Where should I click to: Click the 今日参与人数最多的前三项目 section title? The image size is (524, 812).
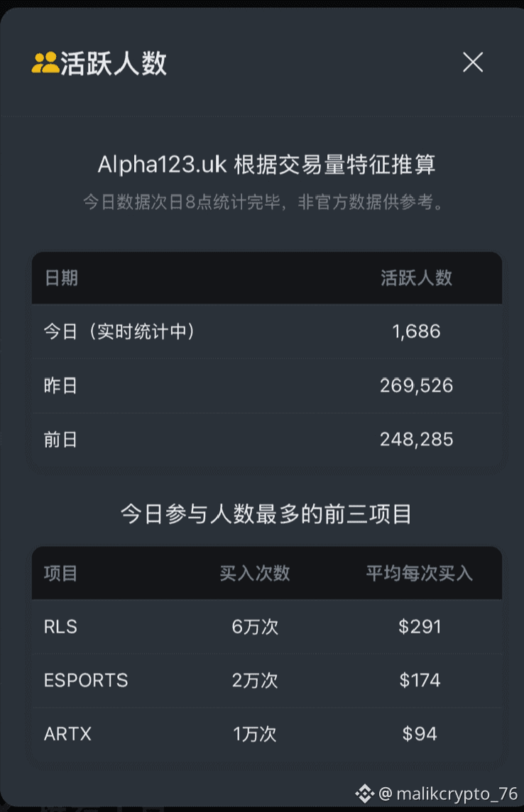pos(266,514)
